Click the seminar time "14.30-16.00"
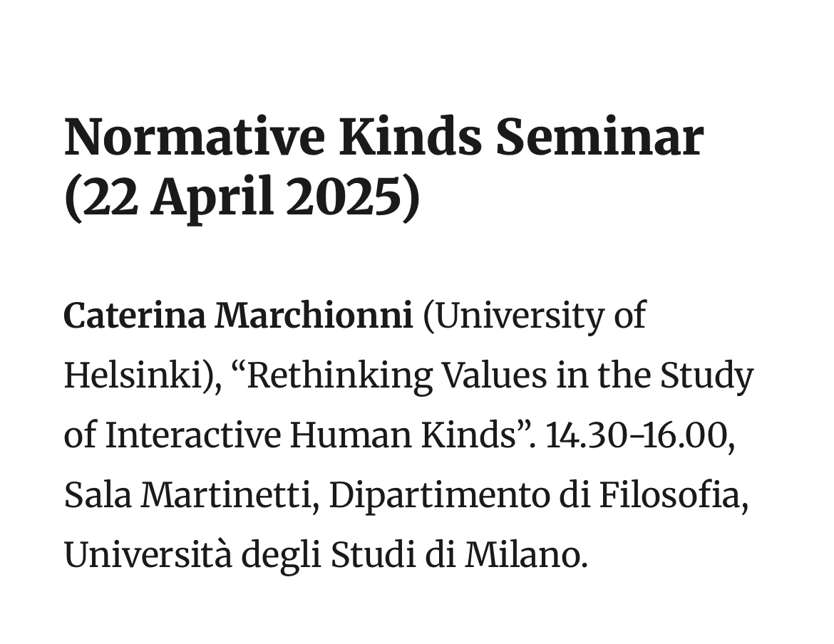Screen dimensions: 834x644 639,437
